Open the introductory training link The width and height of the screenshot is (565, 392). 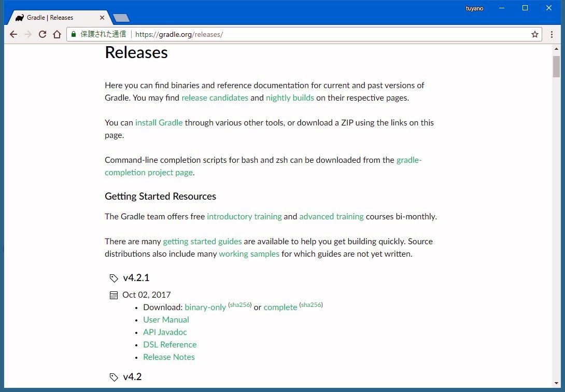click(x=244, y=216)
